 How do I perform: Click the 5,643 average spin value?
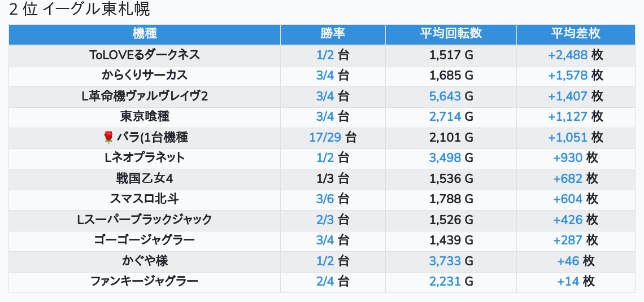coord(445,96)
